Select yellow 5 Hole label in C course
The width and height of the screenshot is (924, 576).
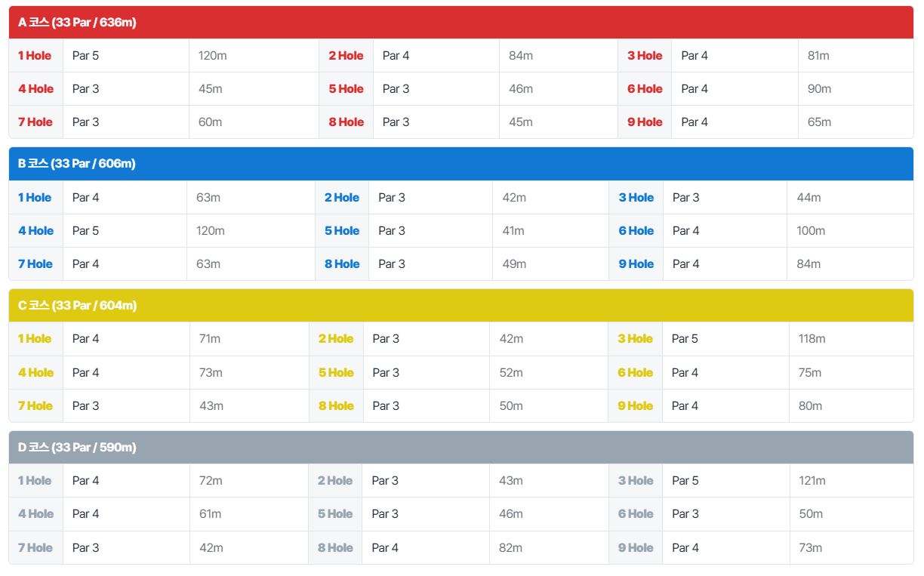pyautogui.click(x=336, y=372)
